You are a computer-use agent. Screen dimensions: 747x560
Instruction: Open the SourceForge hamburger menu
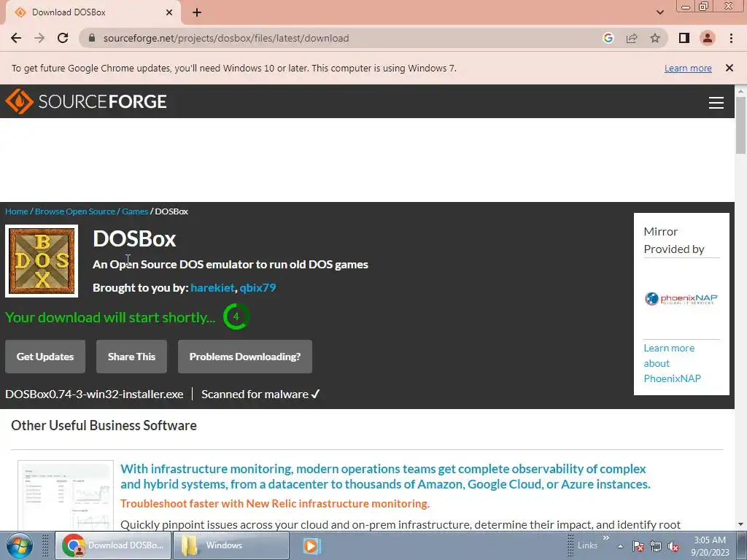pos(716,102)
